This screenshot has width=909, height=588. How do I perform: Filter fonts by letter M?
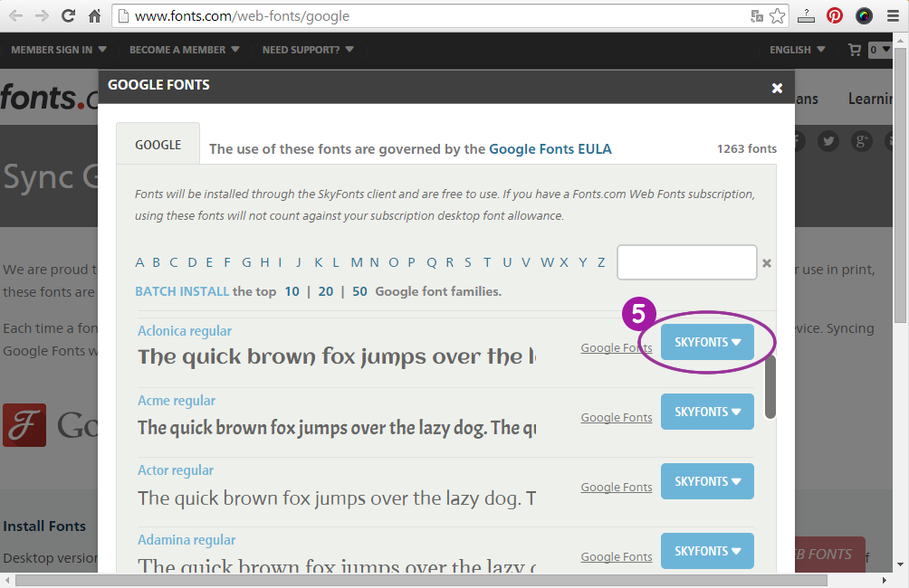[357, 262]
